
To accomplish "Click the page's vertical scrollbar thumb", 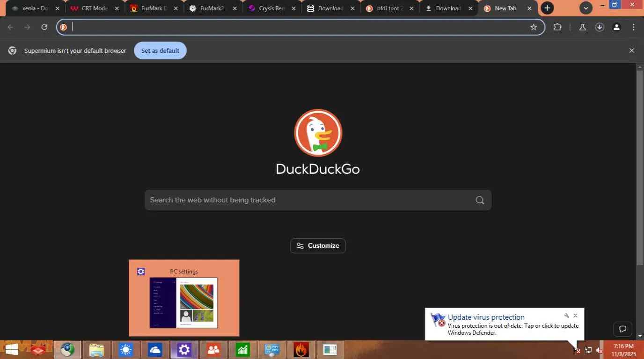I will click(640, 168).
